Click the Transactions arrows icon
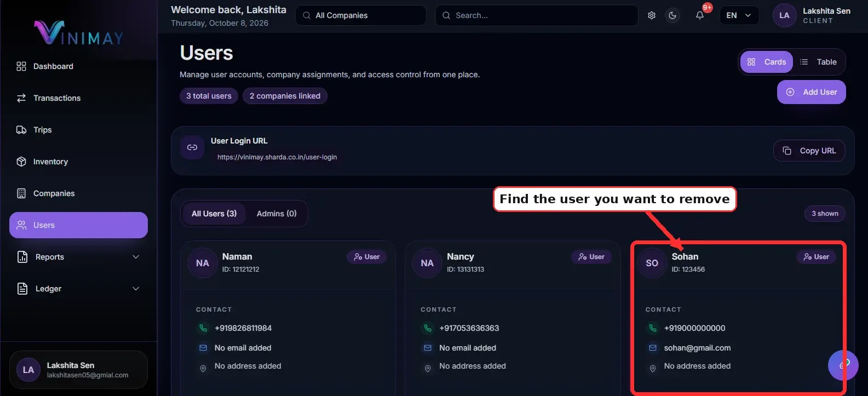Screen dimensions: 868x396 (x=21, y=98)
